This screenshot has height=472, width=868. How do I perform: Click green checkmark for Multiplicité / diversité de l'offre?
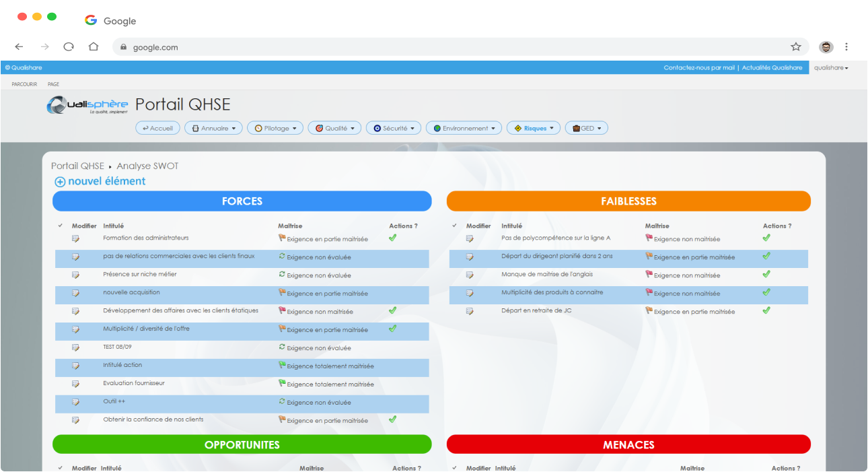(x=392, y=329)
